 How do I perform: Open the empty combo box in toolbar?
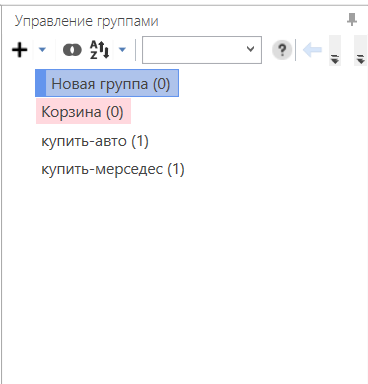tap(202, 50)
